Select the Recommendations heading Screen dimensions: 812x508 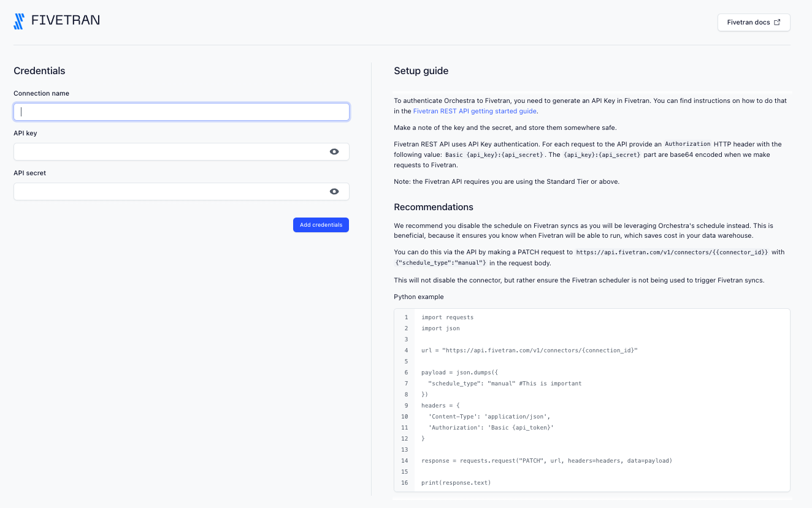(434, 207)
